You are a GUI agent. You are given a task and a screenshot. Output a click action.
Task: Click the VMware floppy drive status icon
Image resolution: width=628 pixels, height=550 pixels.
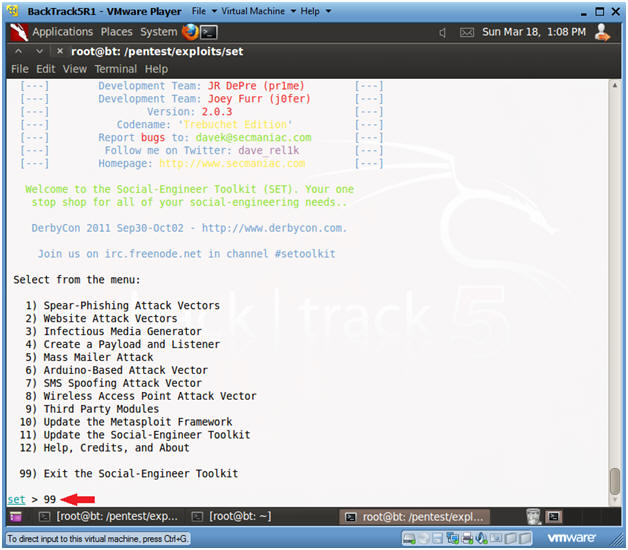point(437,538)
